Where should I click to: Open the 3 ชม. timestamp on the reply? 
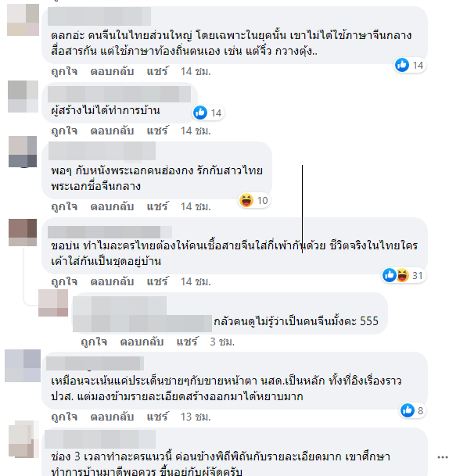point(222,342)
